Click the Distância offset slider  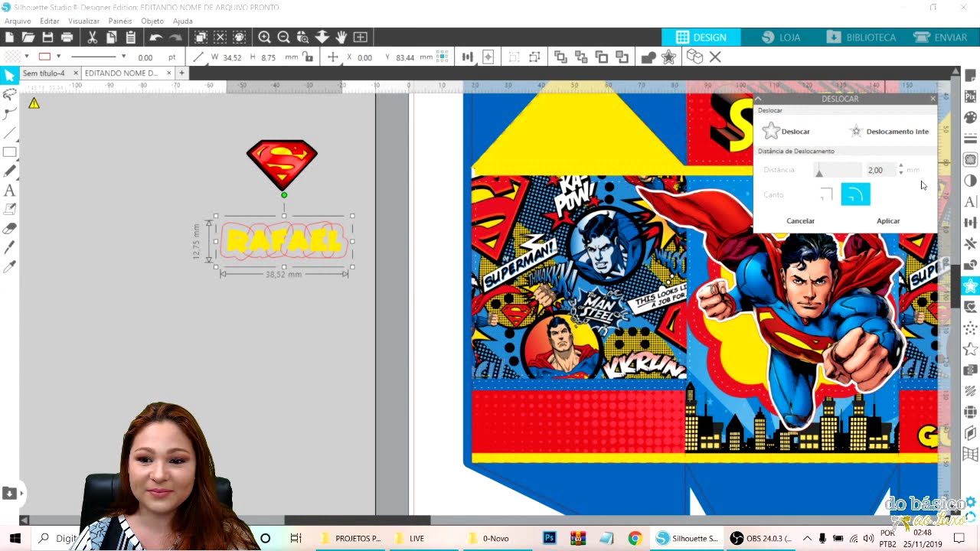[x=839, y=170]
